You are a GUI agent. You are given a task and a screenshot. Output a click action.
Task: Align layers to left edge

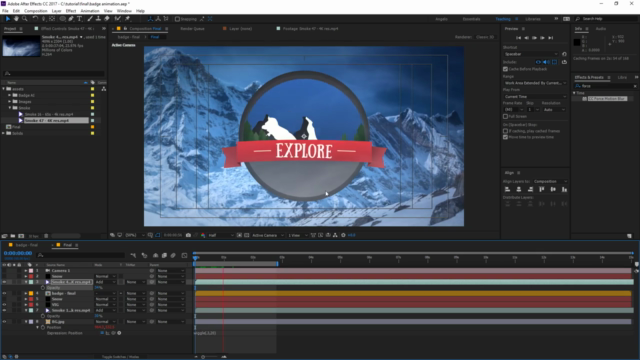pyautogui.click(x=507, y=189)
